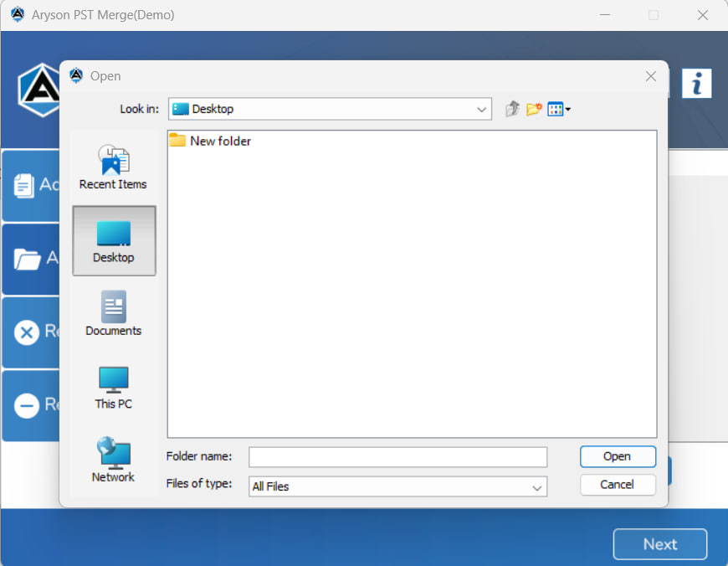728x566 pixels.
Task: Create a new folder with toolbar icon
Action: tap(534, 109)
